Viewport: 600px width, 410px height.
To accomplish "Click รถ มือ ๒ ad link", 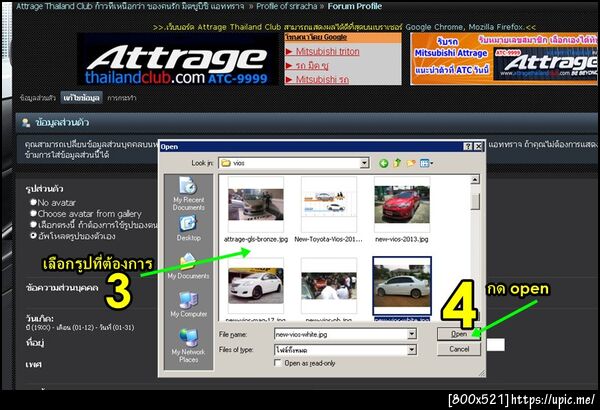I will click(x=312, y=65).
